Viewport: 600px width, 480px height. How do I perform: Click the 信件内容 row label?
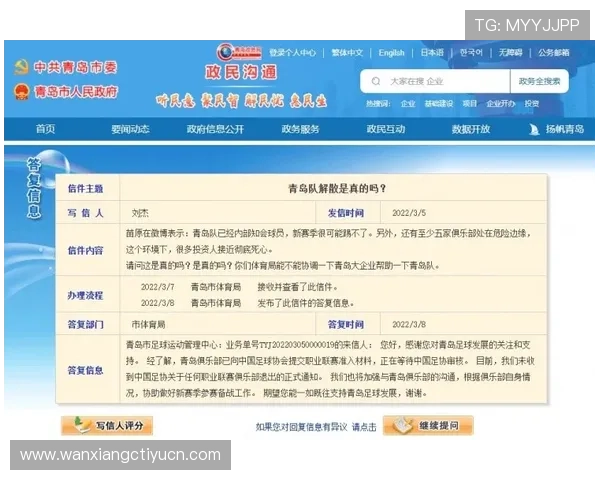click(x=85, y=251)
